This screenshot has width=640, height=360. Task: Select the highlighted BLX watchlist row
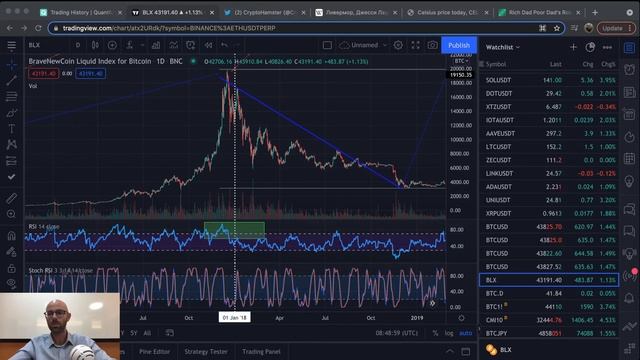point(549,280)
